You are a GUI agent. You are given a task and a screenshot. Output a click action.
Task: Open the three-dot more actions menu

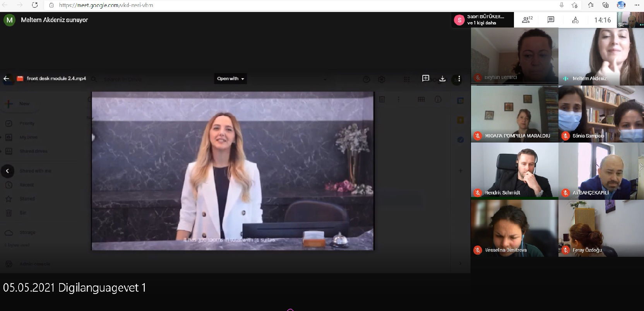459,79
